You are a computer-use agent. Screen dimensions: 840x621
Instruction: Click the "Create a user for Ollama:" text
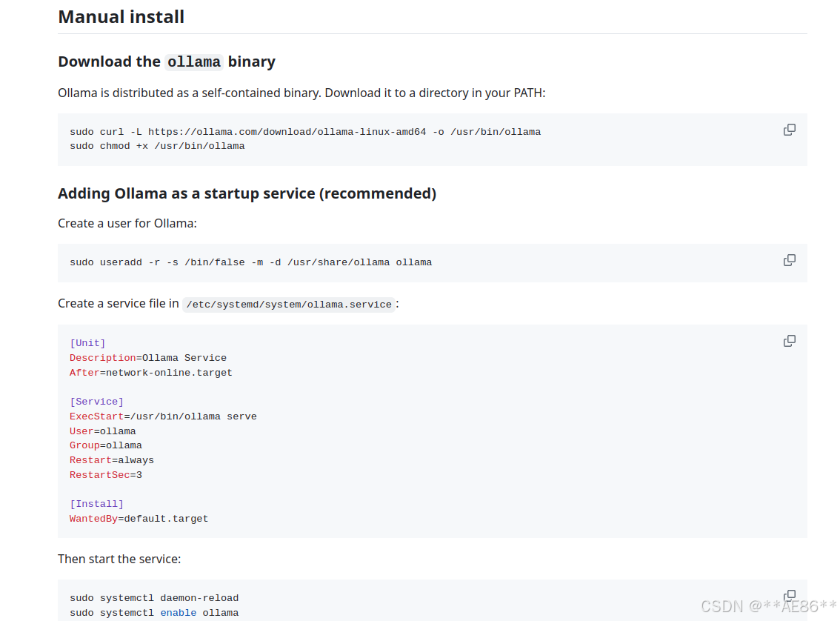[127, 224]
